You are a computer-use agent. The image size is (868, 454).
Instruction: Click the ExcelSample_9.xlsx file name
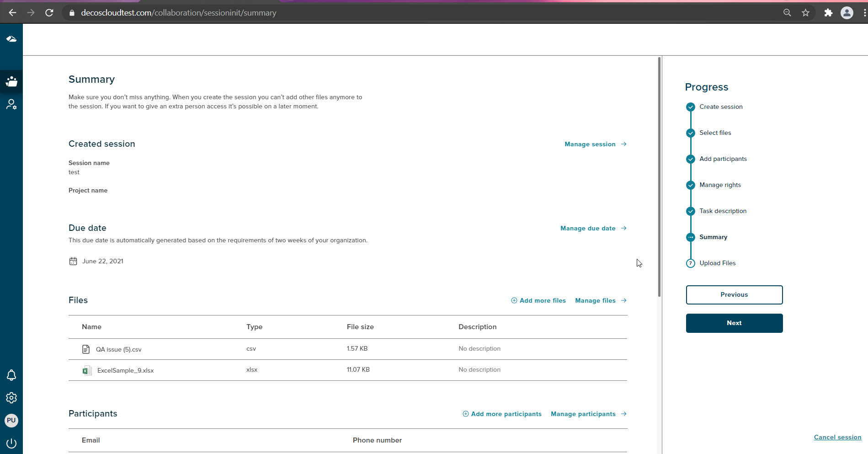(125, 370)
